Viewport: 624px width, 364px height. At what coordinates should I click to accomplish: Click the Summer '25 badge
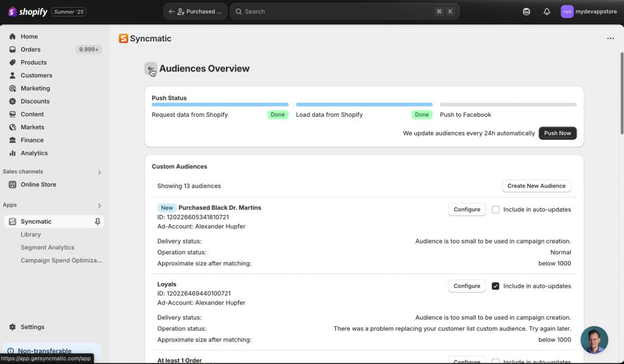(69, 12)
